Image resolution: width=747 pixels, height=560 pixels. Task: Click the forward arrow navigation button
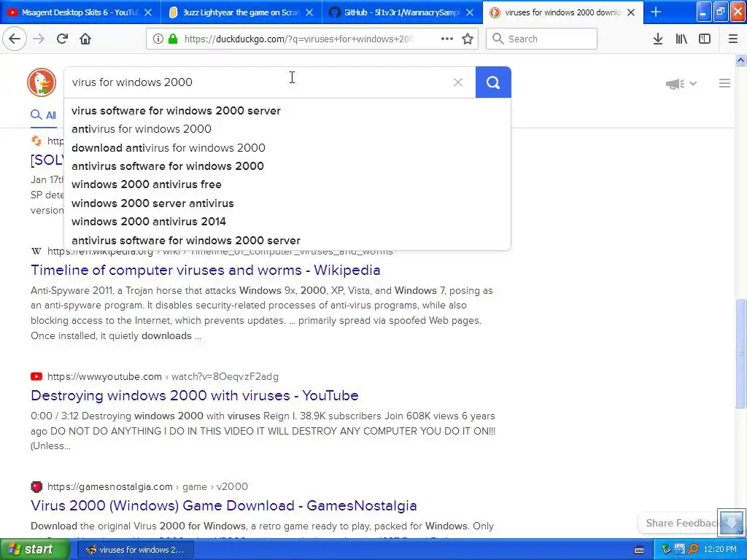tap(39, 39)
